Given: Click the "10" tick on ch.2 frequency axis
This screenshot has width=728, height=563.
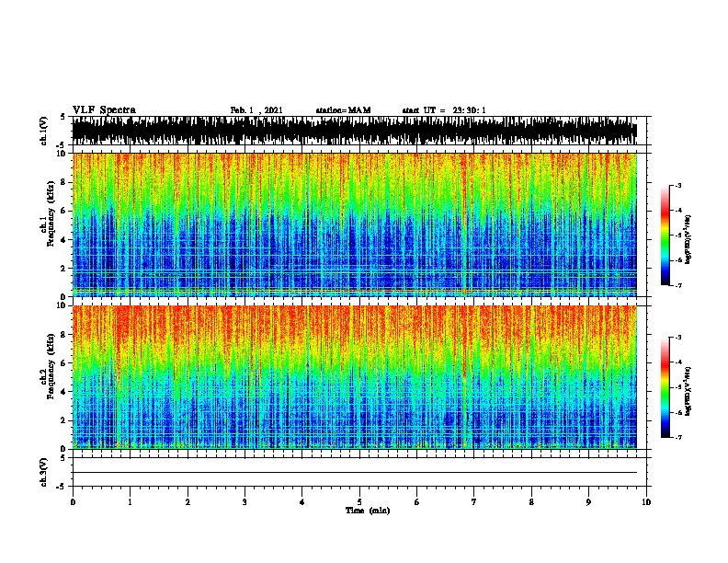Looking at the screenshot, I should (x=62, y=305).
